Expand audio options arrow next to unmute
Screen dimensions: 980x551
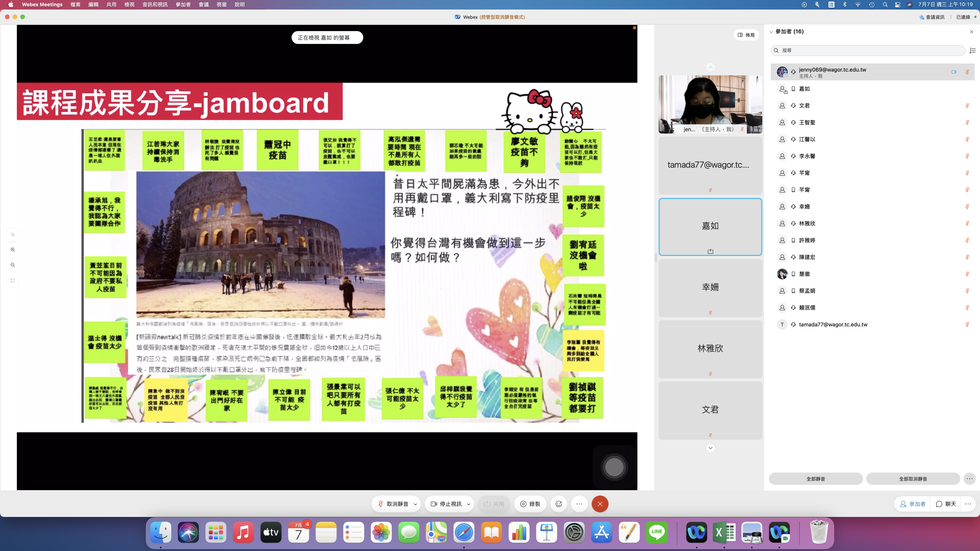(x=415, y=504)
